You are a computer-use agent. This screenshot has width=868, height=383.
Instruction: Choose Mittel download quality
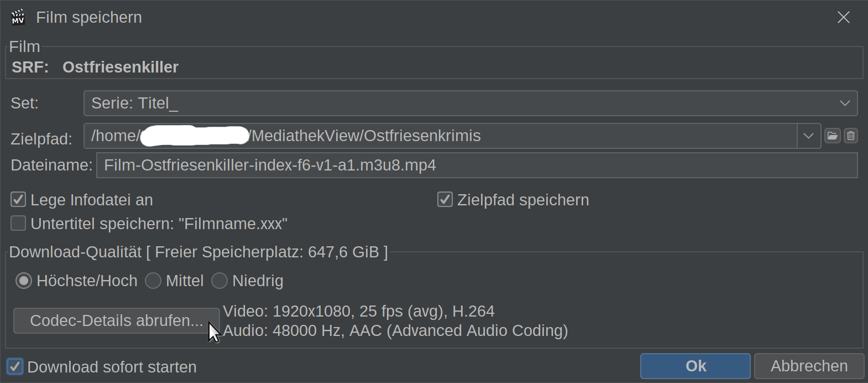153,281
